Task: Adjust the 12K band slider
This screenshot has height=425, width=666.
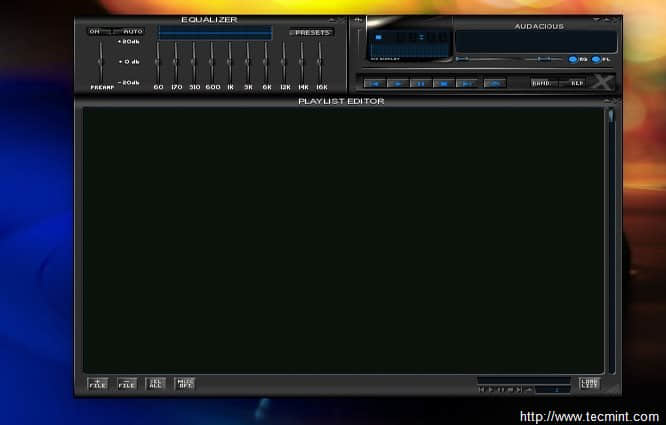Action: (284, 62)
